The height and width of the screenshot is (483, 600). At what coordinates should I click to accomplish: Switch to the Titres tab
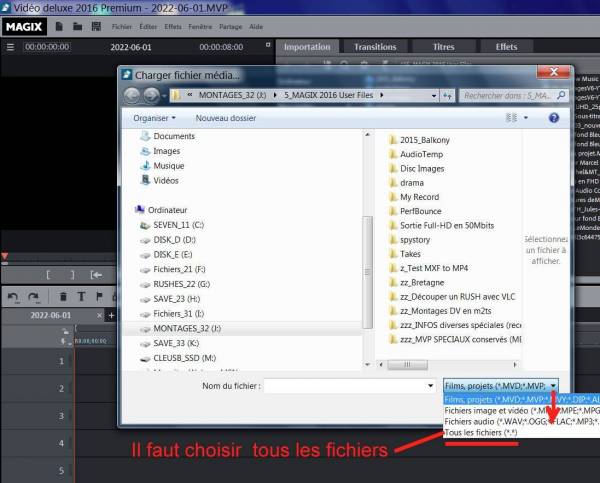tap(443, 47)
